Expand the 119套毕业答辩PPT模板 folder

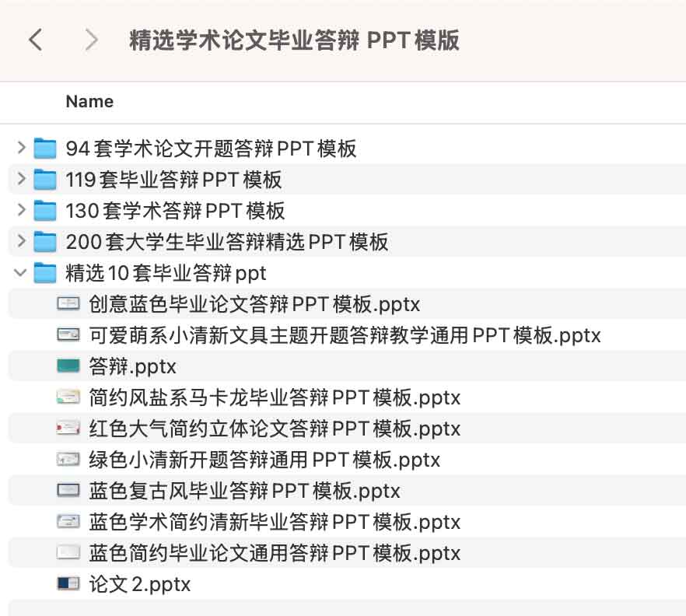21,180
